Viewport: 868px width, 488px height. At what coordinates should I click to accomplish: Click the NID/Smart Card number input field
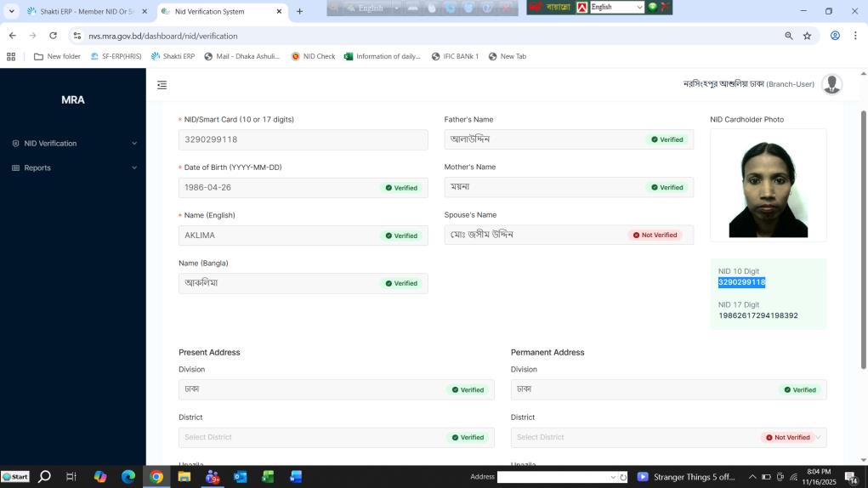[303, 139]
